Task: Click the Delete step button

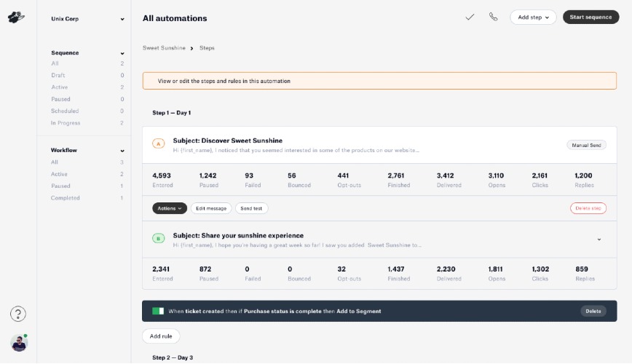Action: coord(588,208)
